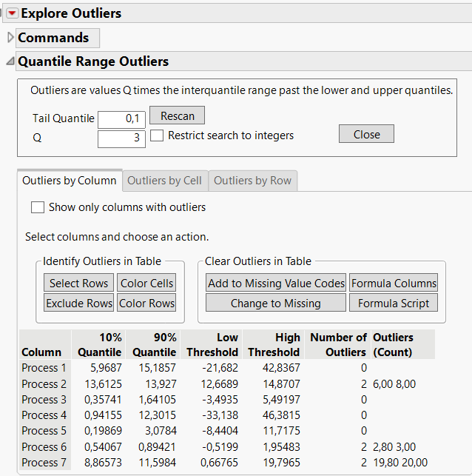Viewport: 472px width, 476px height.
Task: Switch to the Outliers by Row tab
Action: (x=252, y=181)
